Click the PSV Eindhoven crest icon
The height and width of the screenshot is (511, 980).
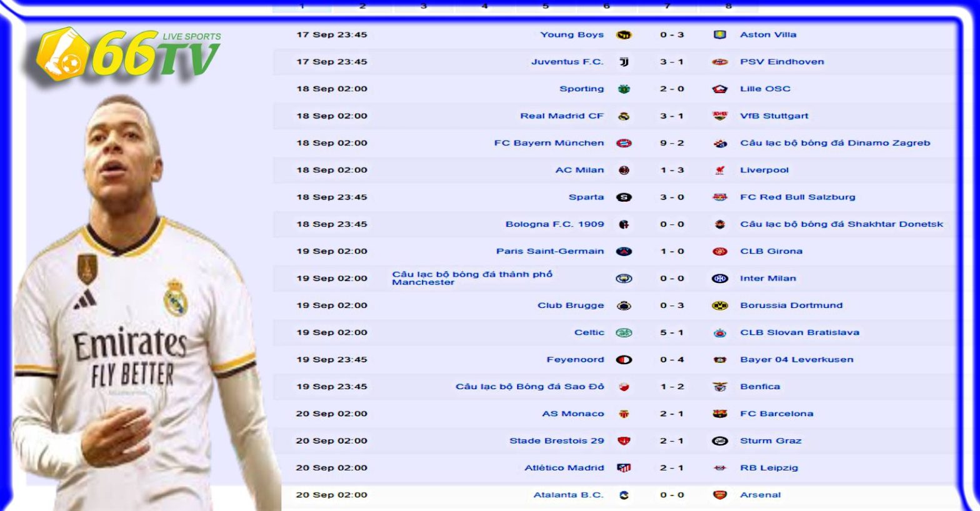point(720,62)
